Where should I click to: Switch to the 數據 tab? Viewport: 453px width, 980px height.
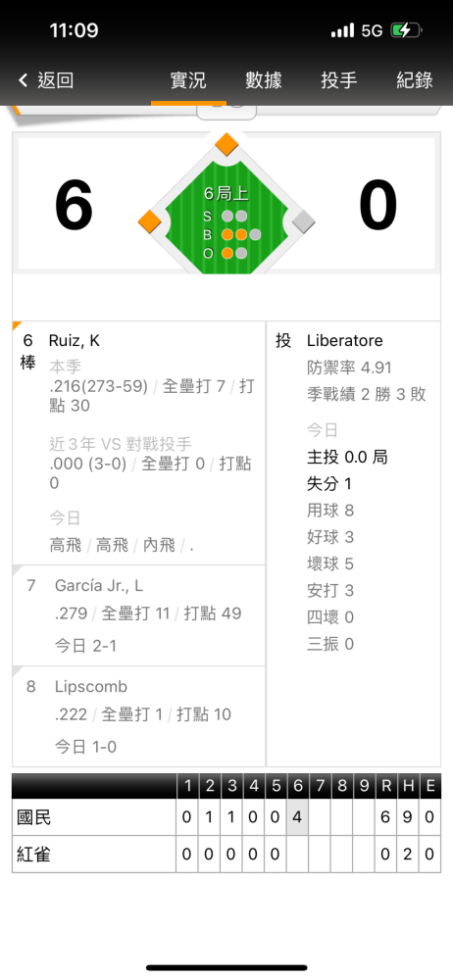click(264, 80)
